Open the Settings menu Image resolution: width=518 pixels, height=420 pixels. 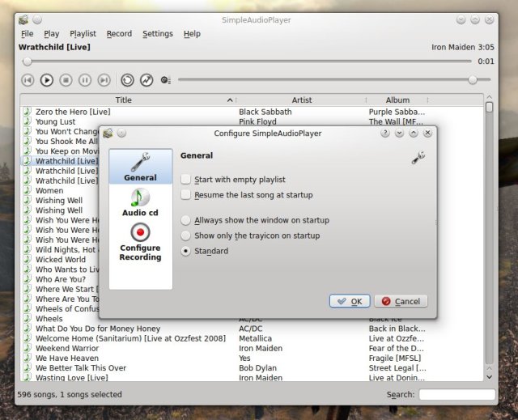tap(158, 34)
